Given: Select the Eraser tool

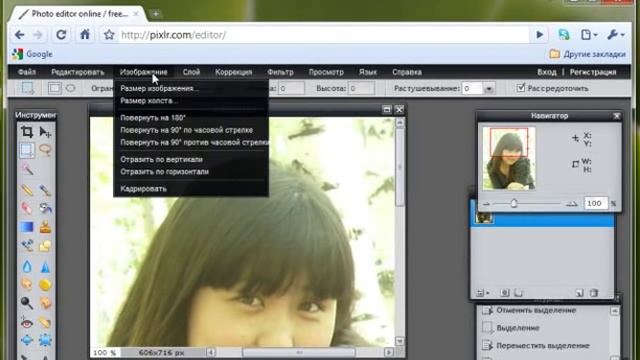Looking at the screenshot, I should click(27, 209).
